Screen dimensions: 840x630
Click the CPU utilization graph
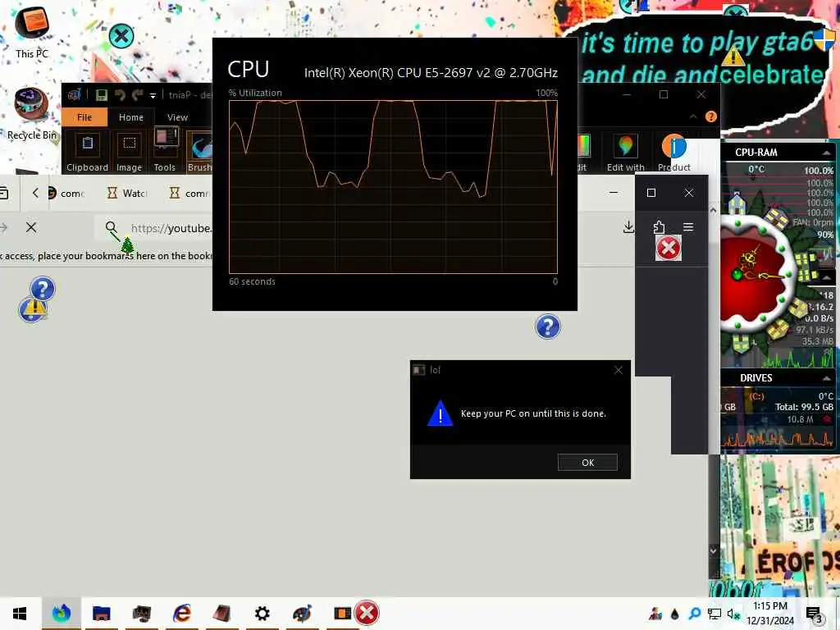pyautogui.click(x=393, y=187)
